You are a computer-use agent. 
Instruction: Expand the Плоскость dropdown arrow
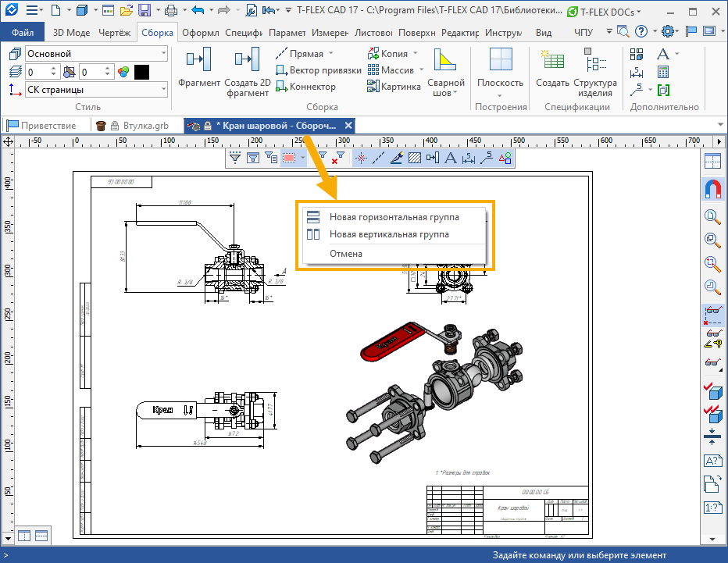pos(501,95)
